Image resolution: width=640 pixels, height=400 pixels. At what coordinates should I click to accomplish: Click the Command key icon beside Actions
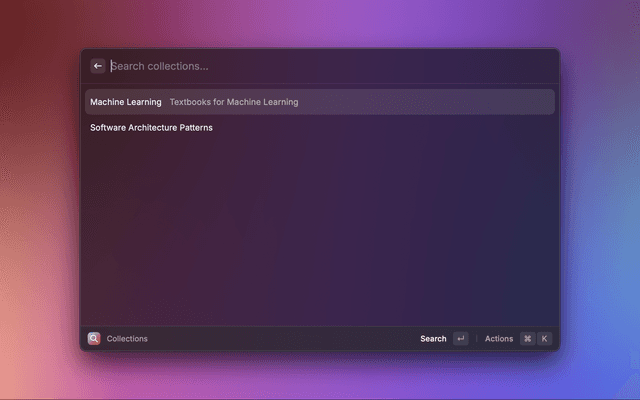point(527,339)
